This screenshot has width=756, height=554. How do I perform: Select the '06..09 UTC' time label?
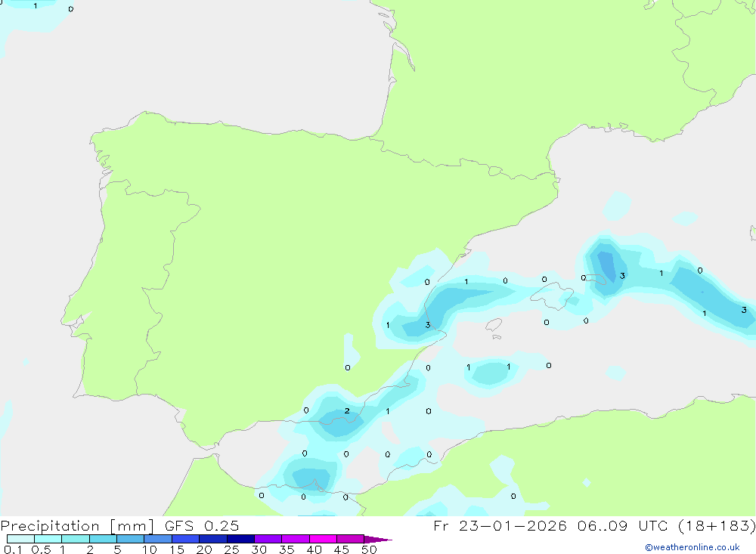(x=623, y=526)
